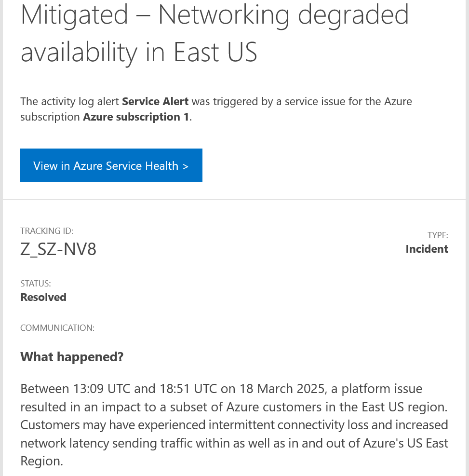The image size is (469, 476).
Task: Click the What happened? heading
Action: pyautogui.click(x=72, y=357)
